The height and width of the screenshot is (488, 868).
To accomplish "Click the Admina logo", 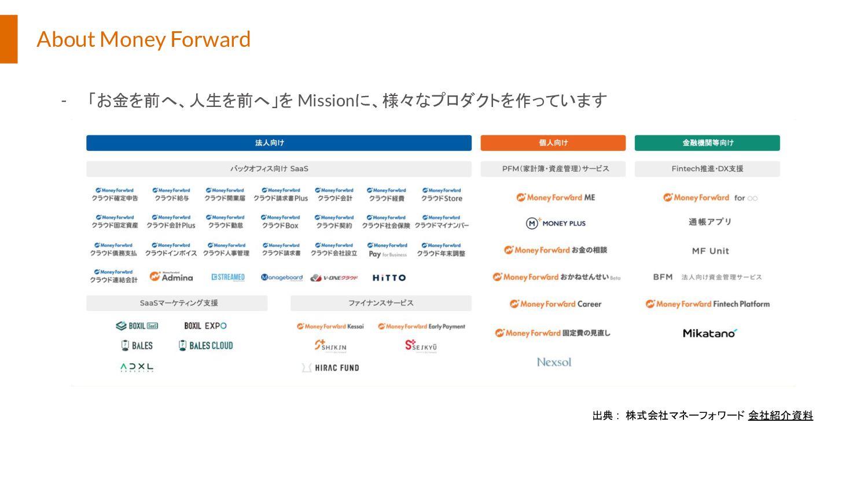I will point(171,276).
